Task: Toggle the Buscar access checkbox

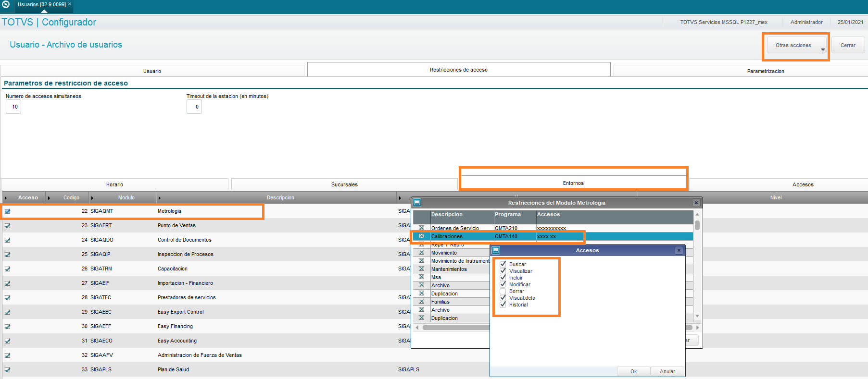Action: pyautogui.click(x=503, y=264)
